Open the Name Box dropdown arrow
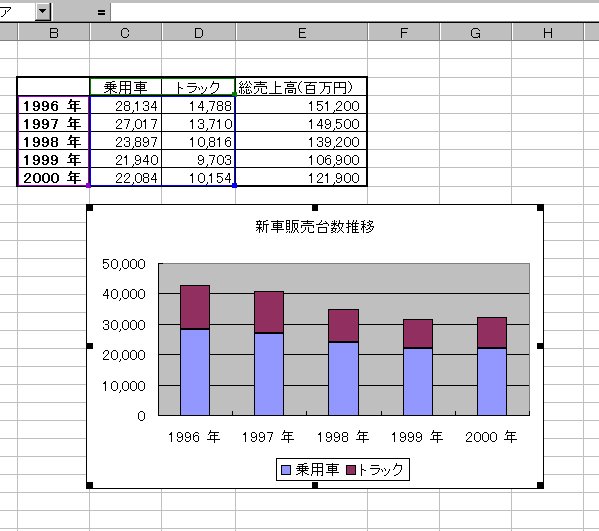599x531 pixels. [43, 11]
